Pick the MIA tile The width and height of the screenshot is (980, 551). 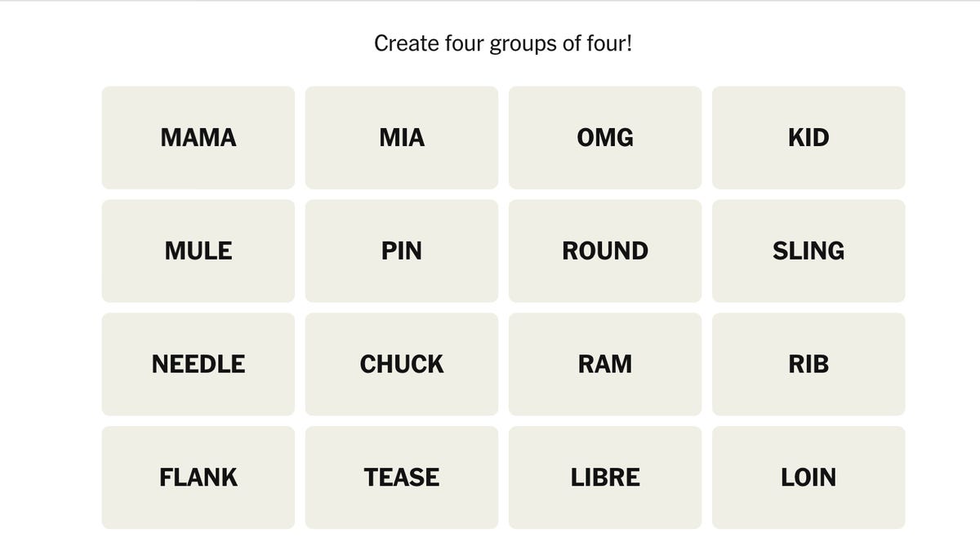[402, 137]
